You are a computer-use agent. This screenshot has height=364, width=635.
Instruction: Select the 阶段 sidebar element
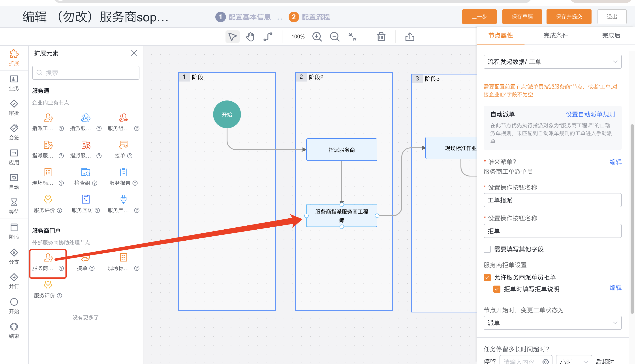[14, 232]
